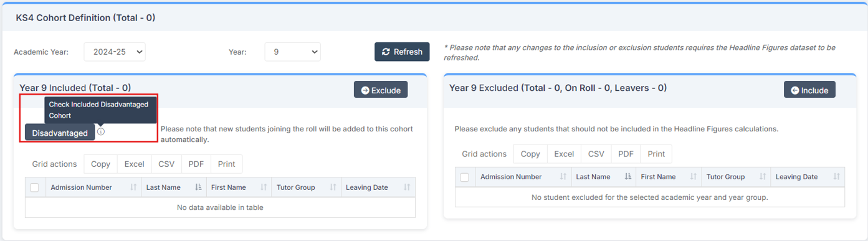Tick select-all checkbox in Excluded table
Viewport: 868px width, 241px height.
(x=465, y=177)
